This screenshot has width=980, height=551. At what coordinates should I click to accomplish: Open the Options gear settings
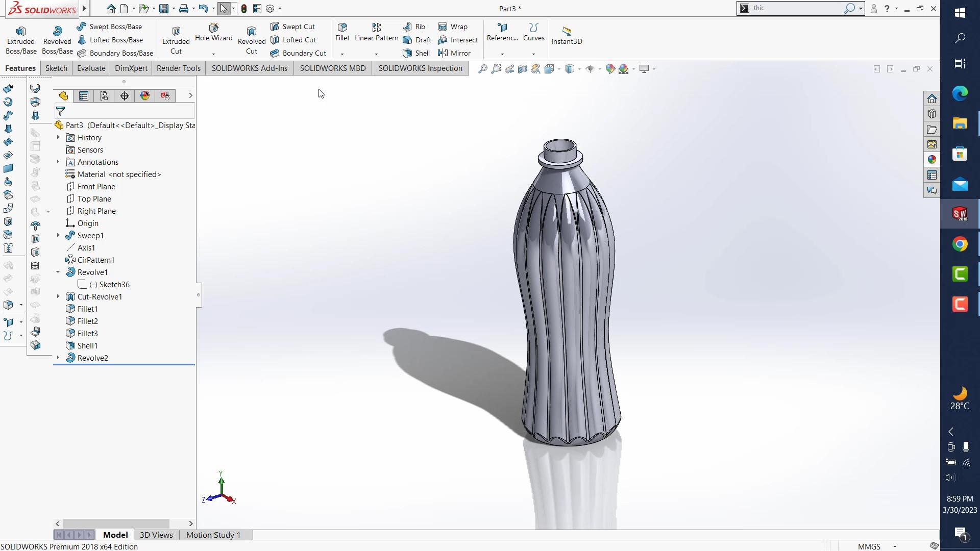click(269, 8)
